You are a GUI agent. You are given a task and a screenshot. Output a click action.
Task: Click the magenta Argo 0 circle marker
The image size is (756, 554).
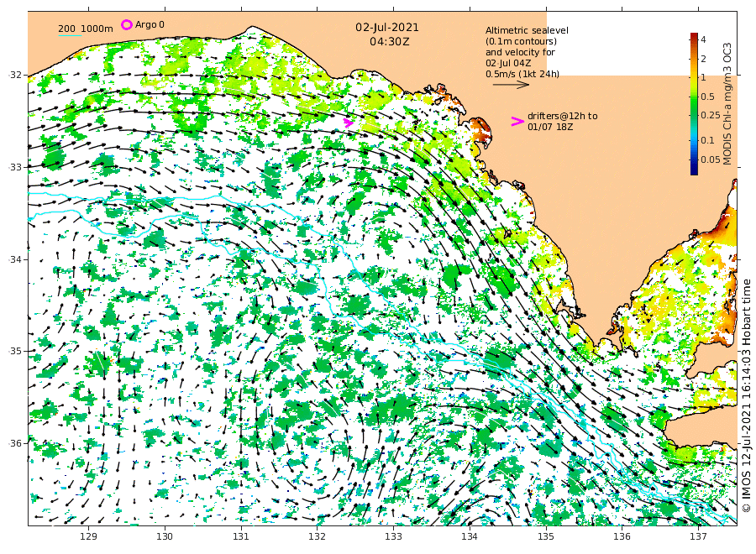[126, 24]
